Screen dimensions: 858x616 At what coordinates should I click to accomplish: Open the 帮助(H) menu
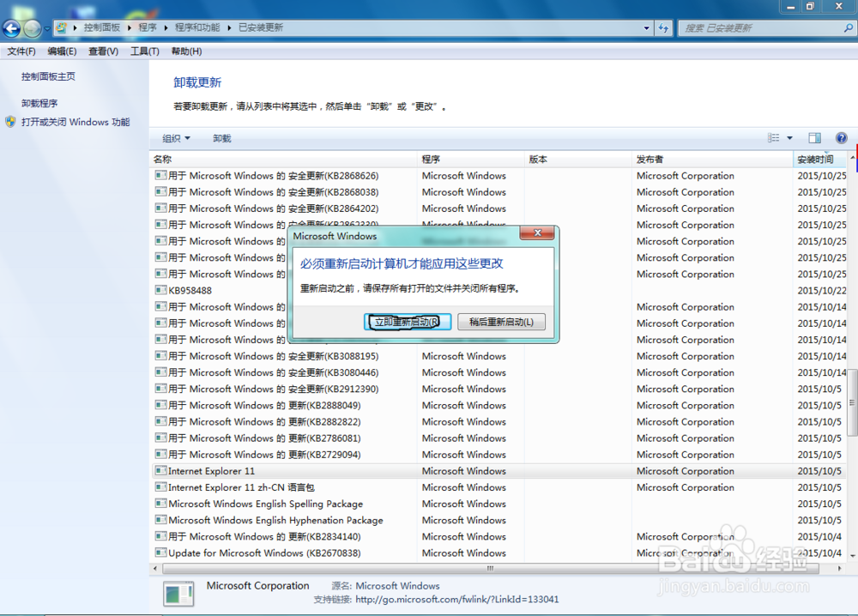(186, 51)
